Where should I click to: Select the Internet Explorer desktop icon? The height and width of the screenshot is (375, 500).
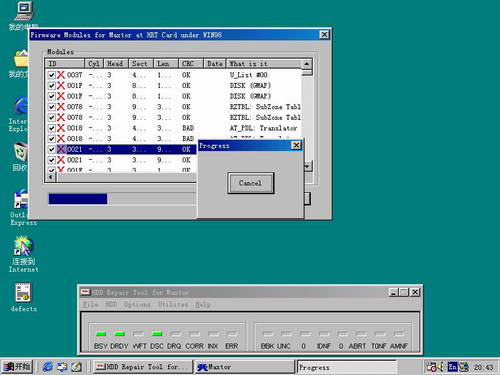20,113
